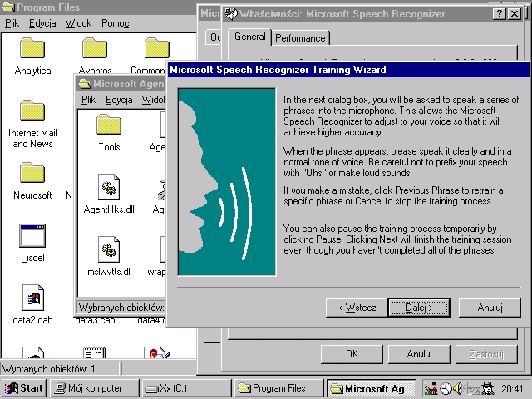Switch to the Performance tab
The height and width of the screenshot is (399, 532).
point(300,38)
